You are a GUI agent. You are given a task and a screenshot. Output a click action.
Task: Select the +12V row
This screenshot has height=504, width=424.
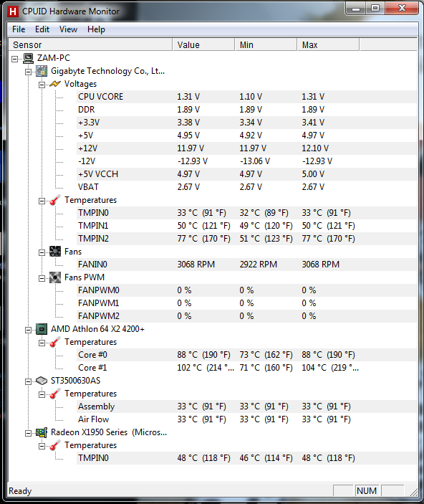[246, 148]
